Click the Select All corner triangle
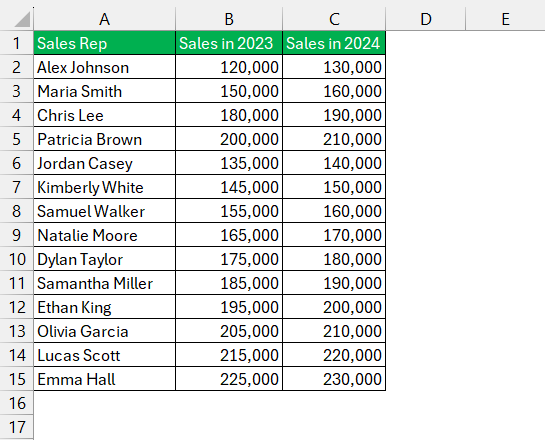Image resolution: width=545 pixels, height=440 pixels. click(x=22, y=19)
